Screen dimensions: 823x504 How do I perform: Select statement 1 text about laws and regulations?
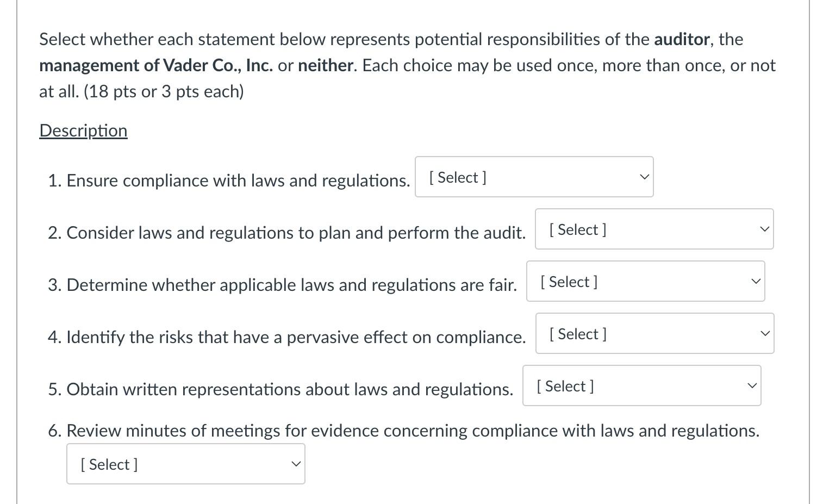coord(228,181)
